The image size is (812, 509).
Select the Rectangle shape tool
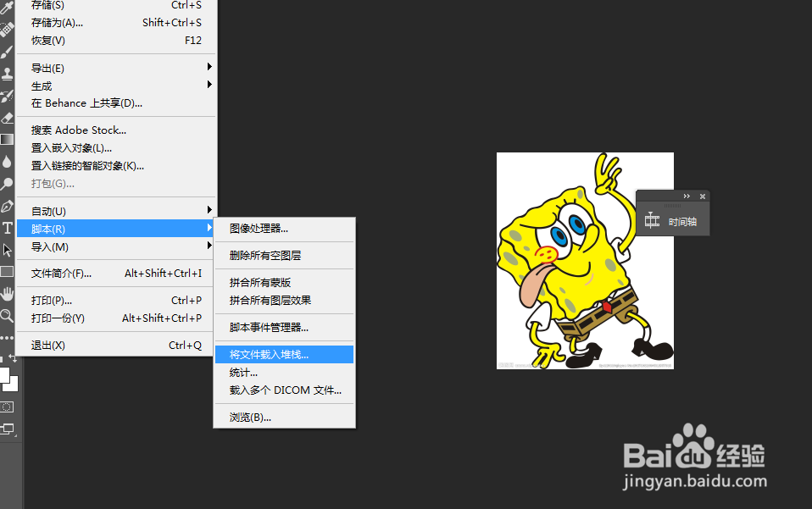[7, 272]
